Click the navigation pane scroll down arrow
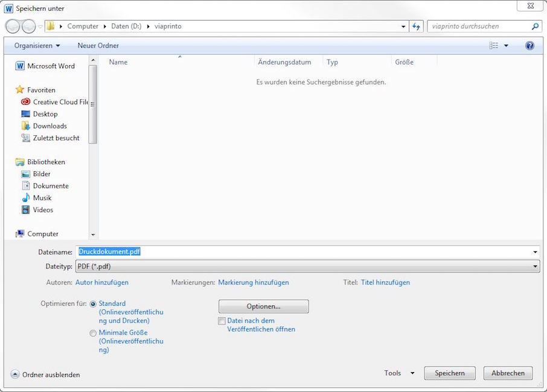 [93, 235]
